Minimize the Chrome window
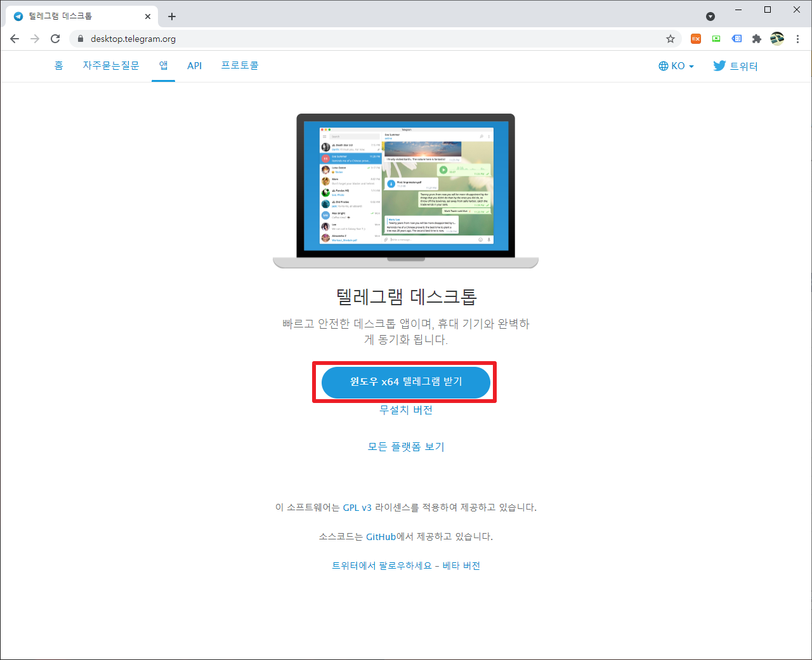Viewport: 812px width, 660px height. (x=738, y=10)
